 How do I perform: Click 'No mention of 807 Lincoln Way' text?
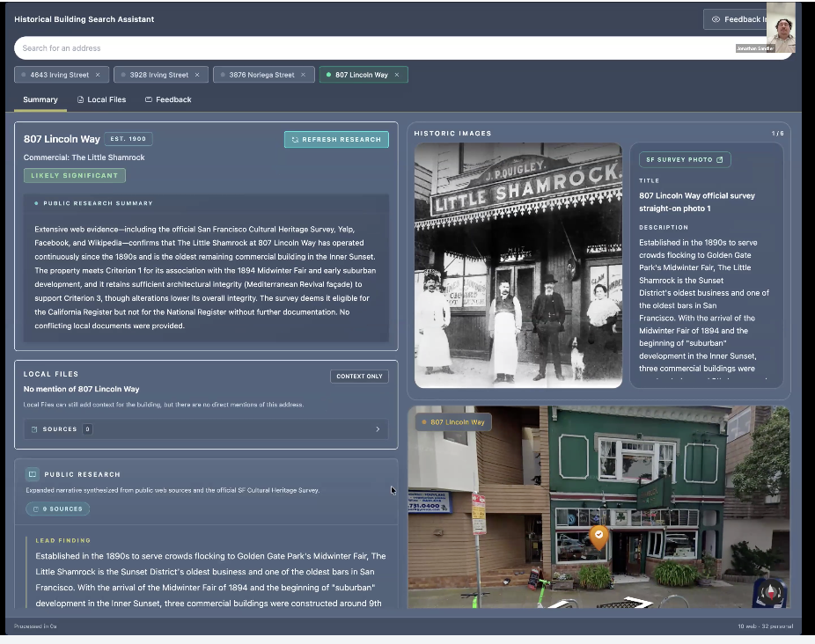click(x=81, y=389)
